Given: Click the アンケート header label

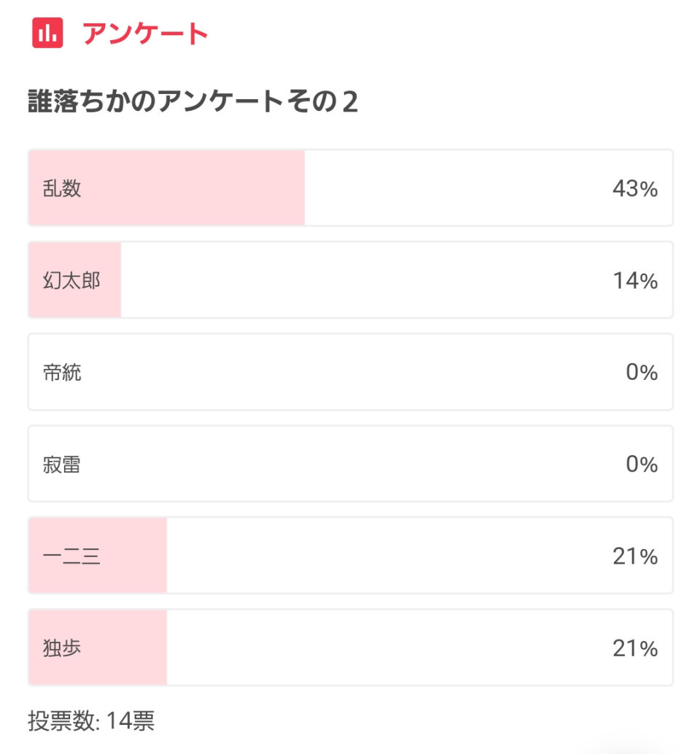Looking at the screenshot, I should 144,34.
